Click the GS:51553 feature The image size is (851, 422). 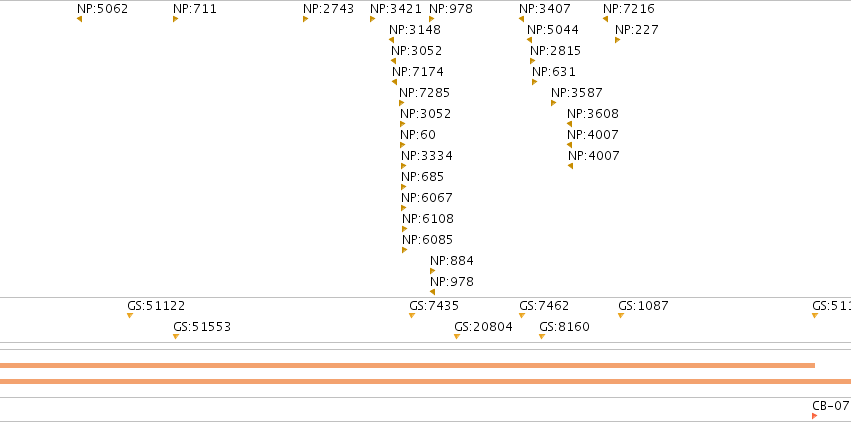tap(176, 337)
